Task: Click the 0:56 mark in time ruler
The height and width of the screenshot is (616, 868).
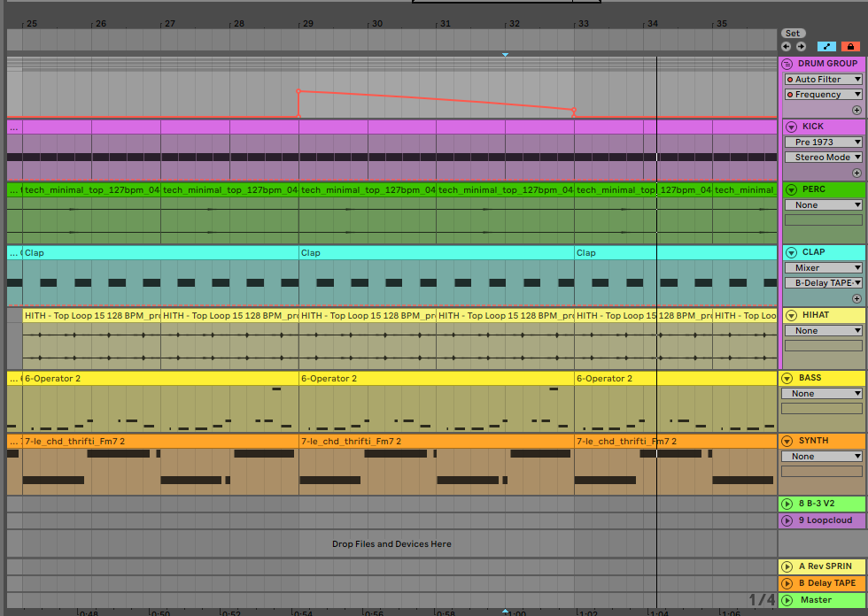Action: [x=375, y=612]
